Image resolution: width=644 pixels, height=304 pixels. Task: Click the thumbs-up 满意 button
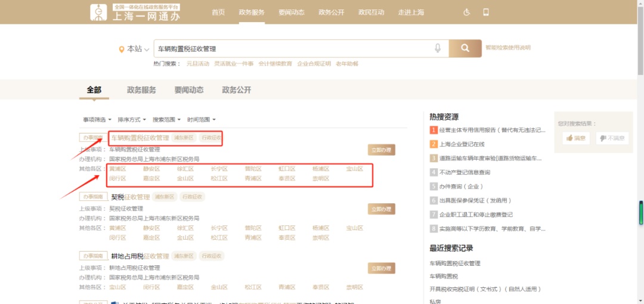pos(575,138)
